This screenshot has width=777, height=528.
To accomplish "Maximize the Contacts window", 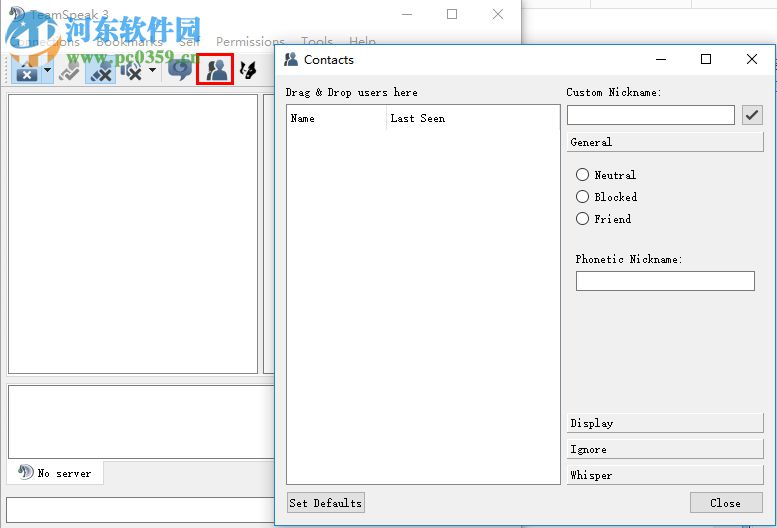I will click(706, 59).
